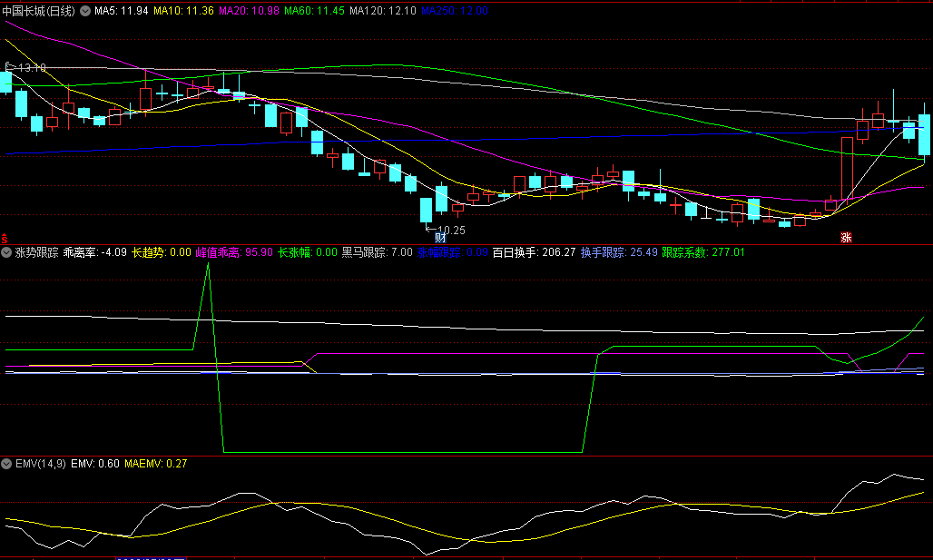Click the 乖离率: -4.09 value
The image size is (933, 560).
click(x=95, y=252)
